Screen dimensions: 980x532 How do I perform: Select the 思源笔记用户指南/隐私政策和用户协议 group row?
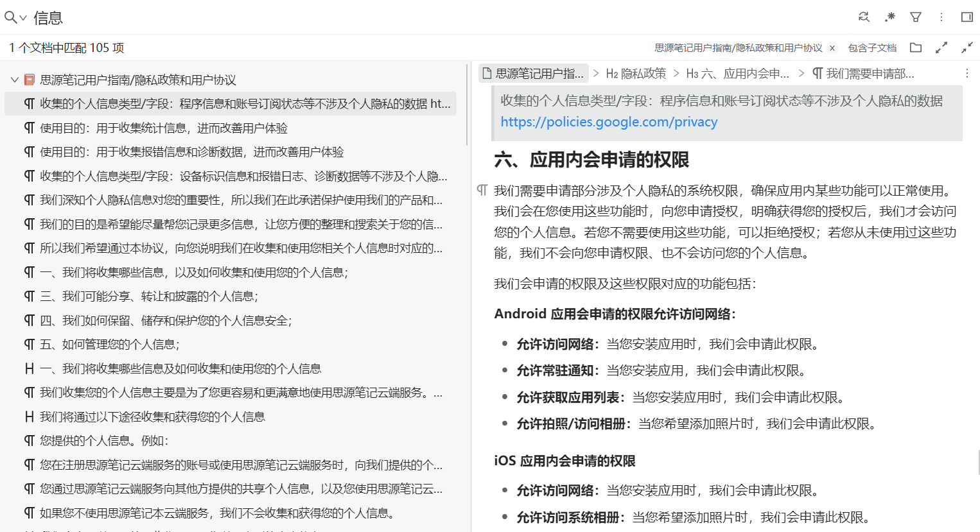pyautogui.click(x=231, y=80)
